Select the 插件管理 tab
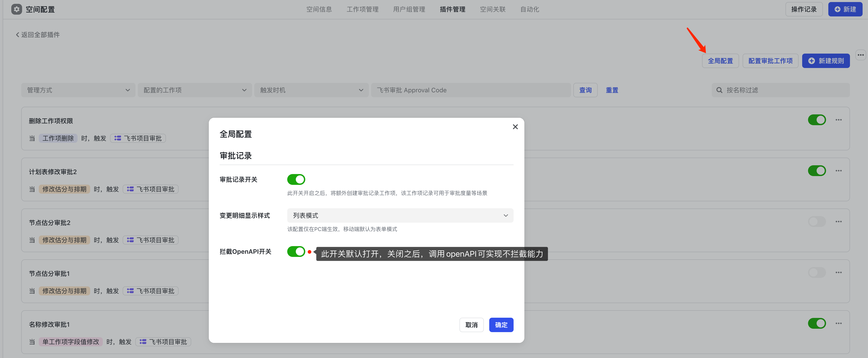The image size is (868, 358). [452, 9]
